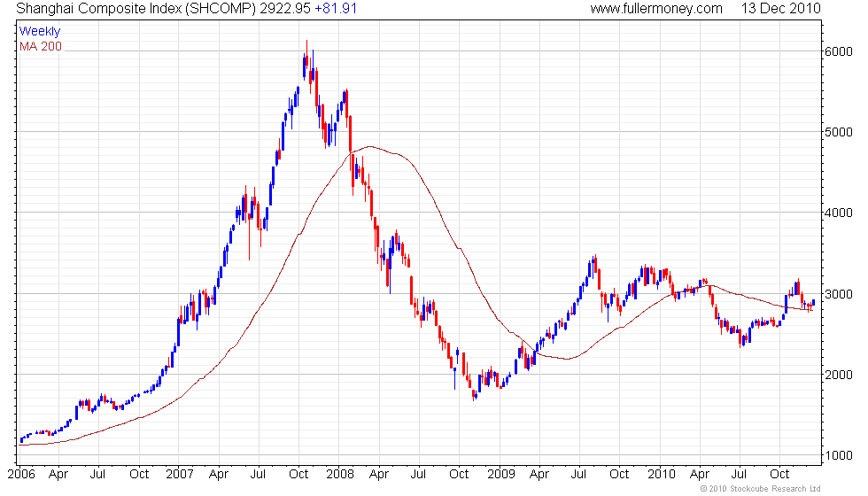Click the 2006 x-axis label
The image size is (868, 496).
click(x=21, y=475)
